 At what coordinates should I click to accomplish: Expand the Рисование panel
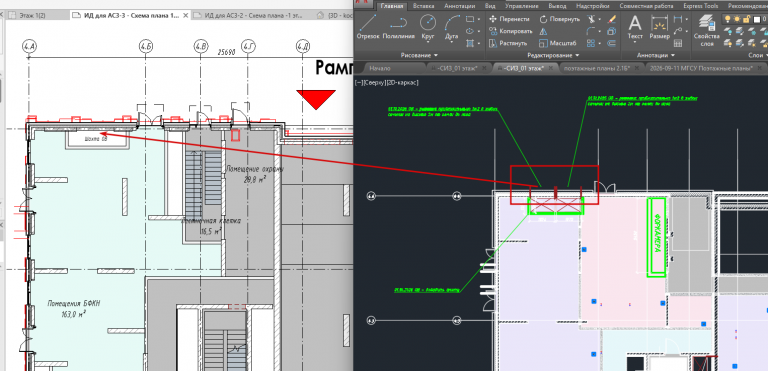tap(419, 55)
